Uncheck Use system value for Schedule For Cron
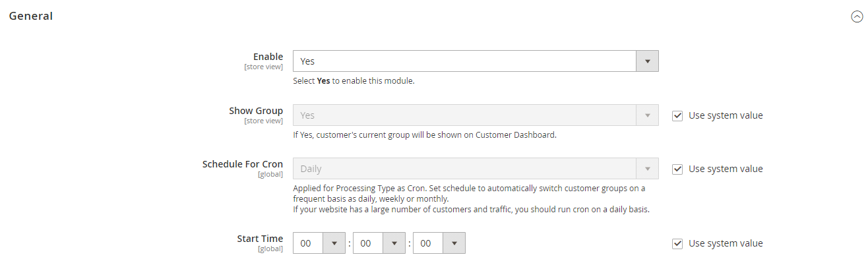 [677, 169]
